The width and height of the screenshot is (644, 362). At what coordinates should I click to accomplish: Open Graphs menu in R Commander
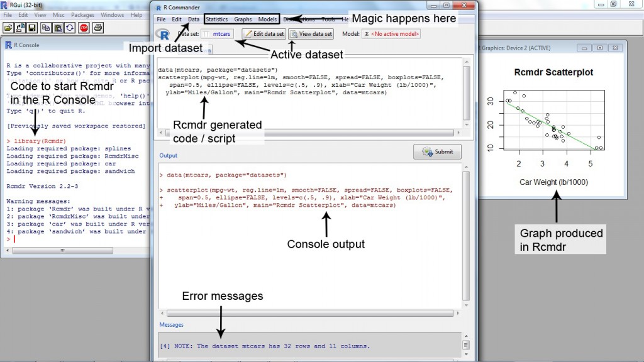243,19
